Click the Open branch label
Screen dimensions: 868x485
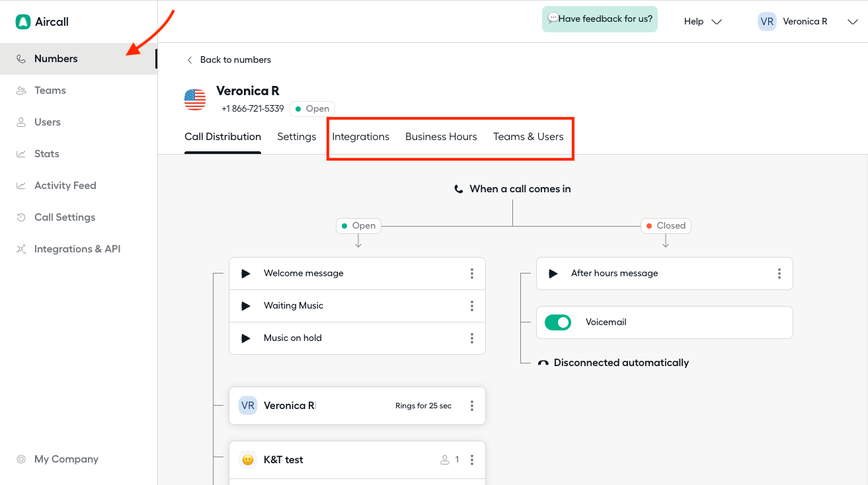tap(358, 226)
